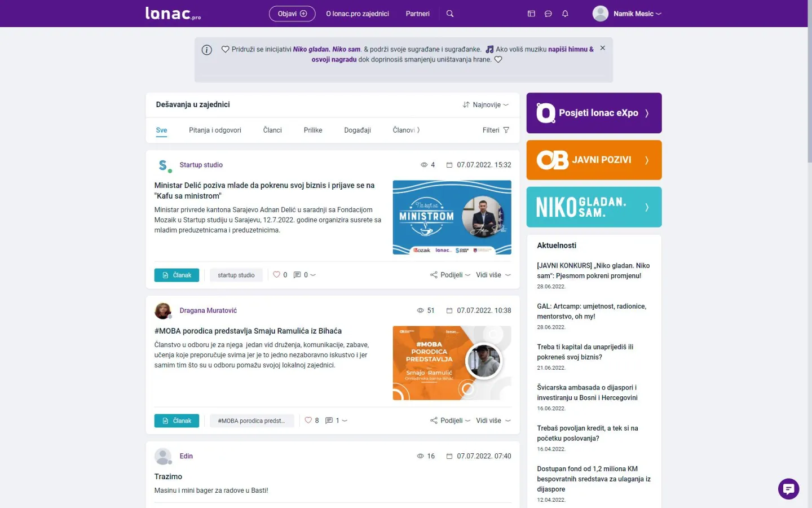Image resolution: width=812 pixels, height=508 pixels.
Task: Open the lonac.pro home logo
Action: [x=173, y=14]
